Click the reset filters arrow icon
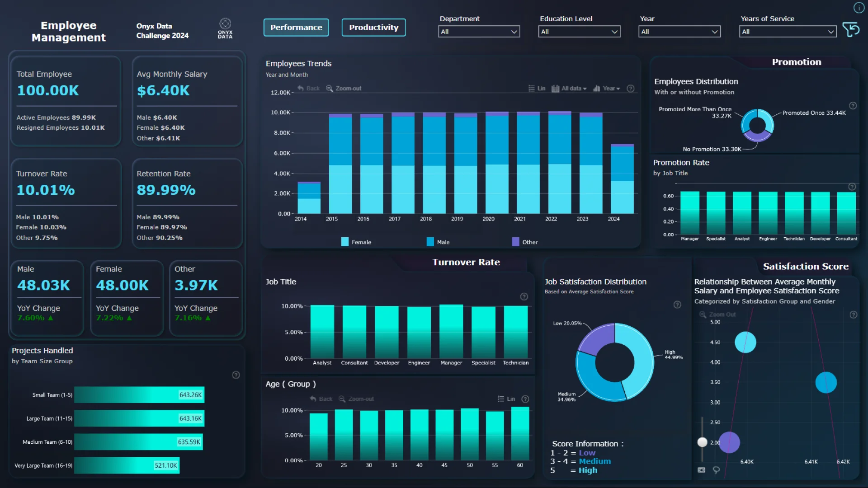 (851, 30)
